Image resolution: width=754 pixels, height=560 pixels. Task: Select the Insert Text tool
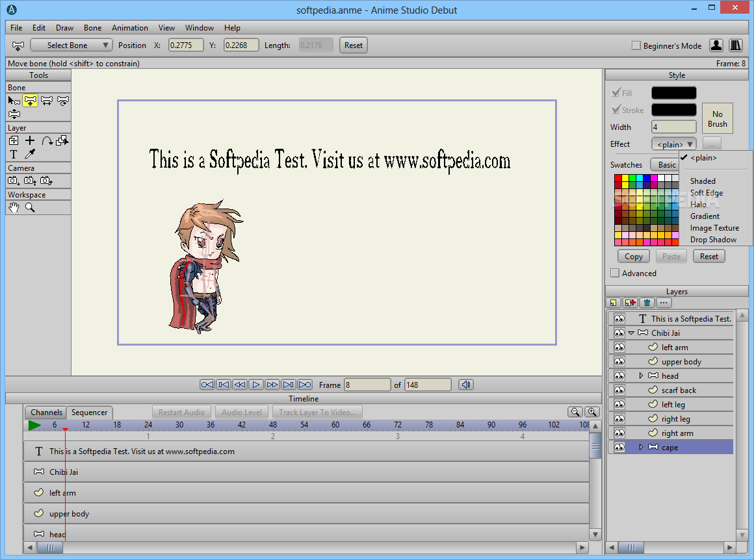pos(14,155)
